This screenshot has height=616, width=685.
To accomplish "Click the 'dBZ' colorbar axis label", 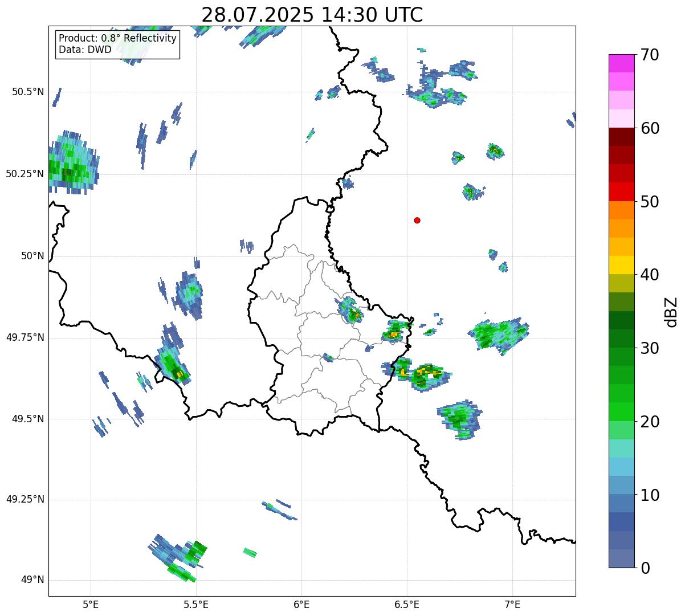I will click(671, 312).
